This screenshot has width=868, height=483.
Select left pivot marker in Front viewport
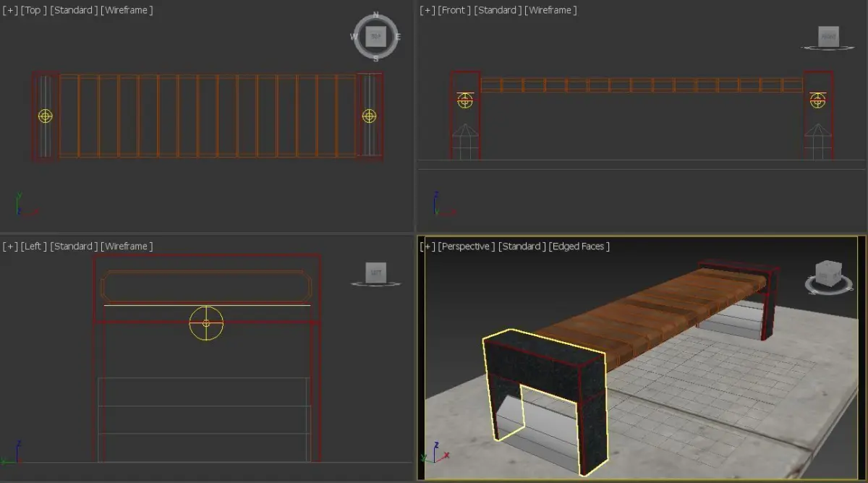click(465, 101)
